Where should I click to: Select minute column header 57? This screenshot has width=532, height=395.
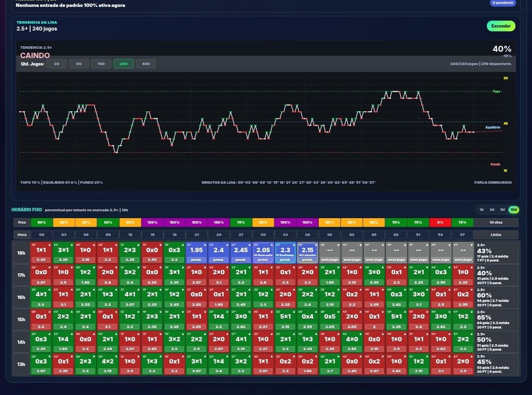pos(463,235)
